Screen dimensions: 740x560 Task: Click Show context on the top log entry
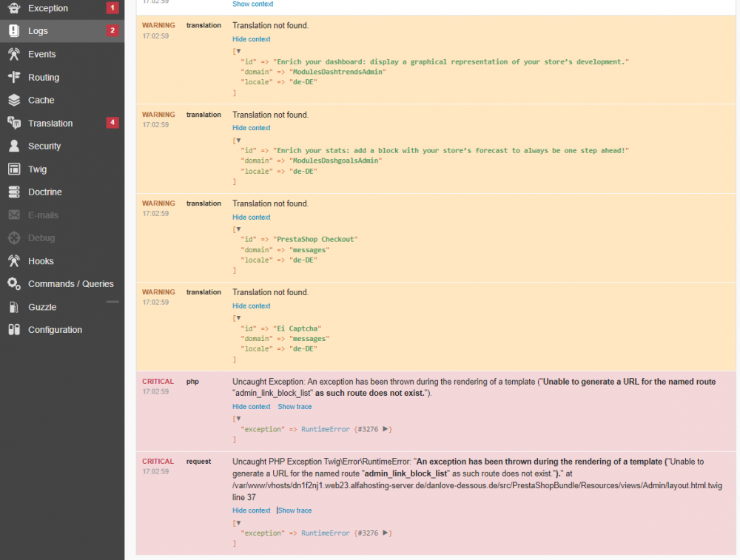252,4
